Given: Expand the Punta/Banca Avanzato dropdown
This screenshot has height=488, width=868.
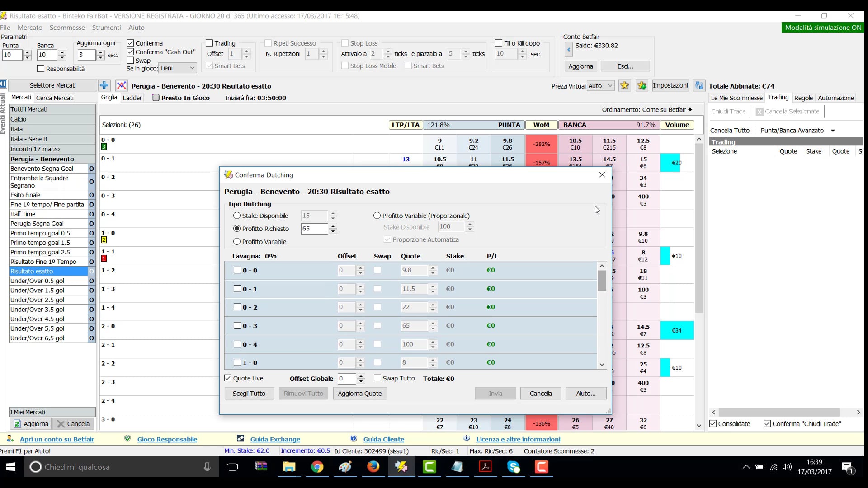Looking at the screenshot, I should 834,131.
